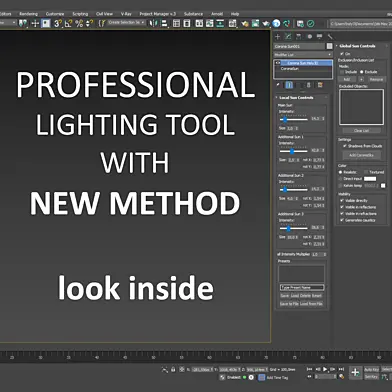Toggle Show End Result in modifier stack
This screenshot has height=392, width=392.
pyautogui.click(x=289, y=85)
